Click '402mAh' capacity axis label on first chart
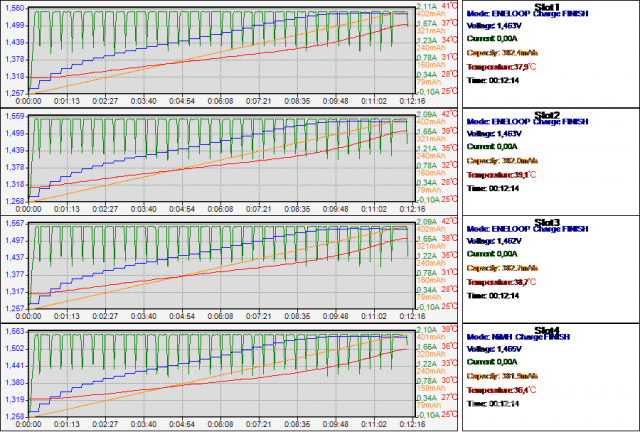Screen dimensions: 640x432 coord(431,13)
